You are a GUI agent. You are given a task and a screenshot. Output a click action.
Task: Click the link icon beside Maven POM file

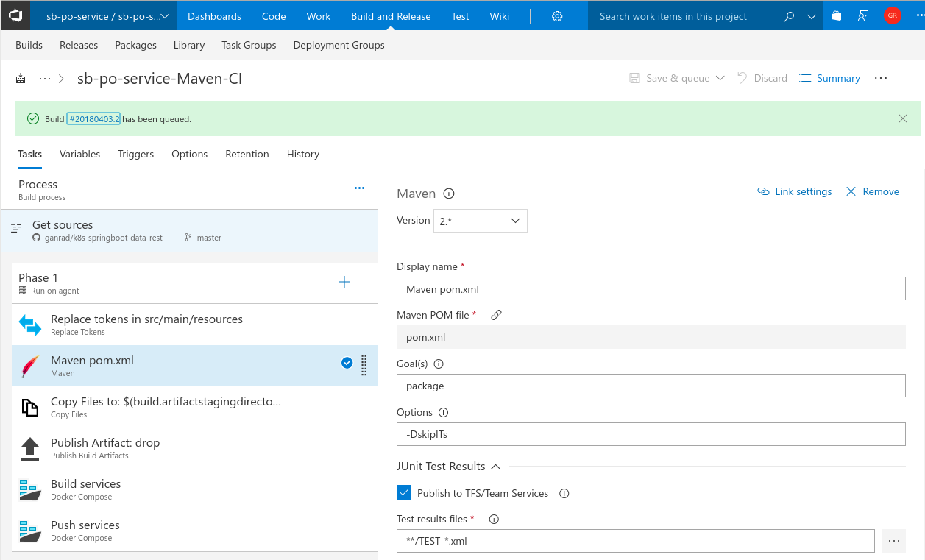[x=496, y=315]
